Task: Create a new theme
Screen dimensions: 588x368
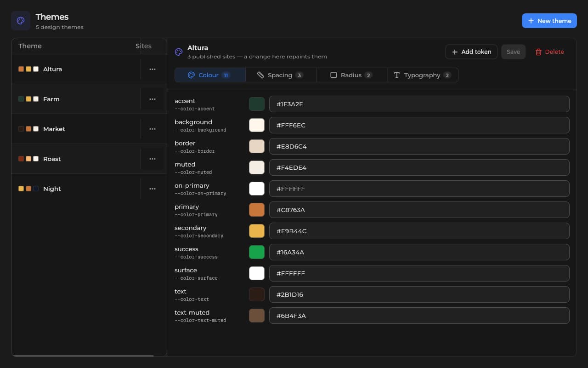Action: [x=549, y=21]
